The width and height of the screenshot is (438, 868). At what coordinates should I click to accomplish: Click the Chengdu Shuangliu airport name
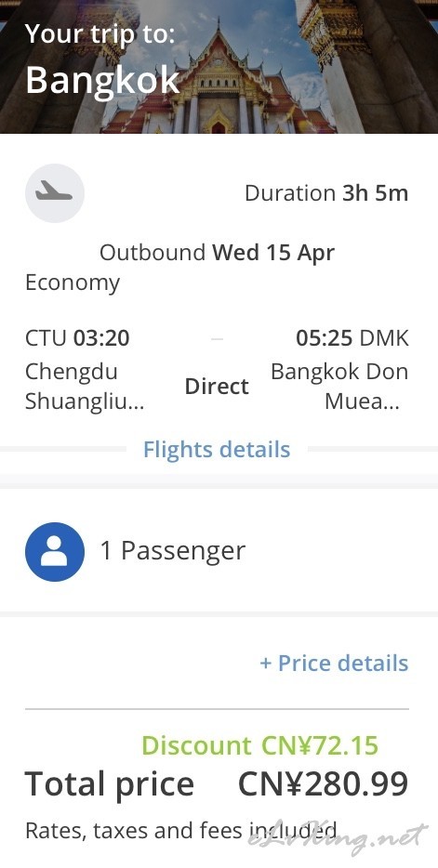tap(85, 387)
